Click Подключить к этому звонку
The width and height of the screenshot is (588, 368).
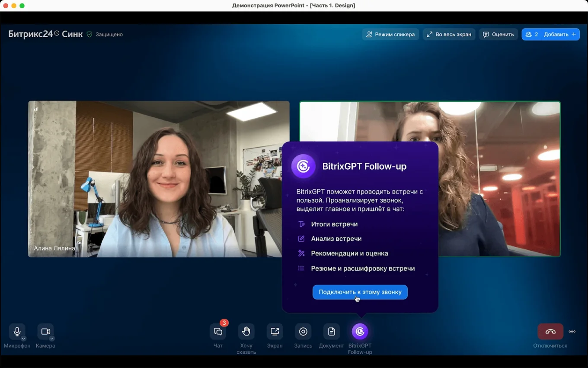[x=360, y=292]
